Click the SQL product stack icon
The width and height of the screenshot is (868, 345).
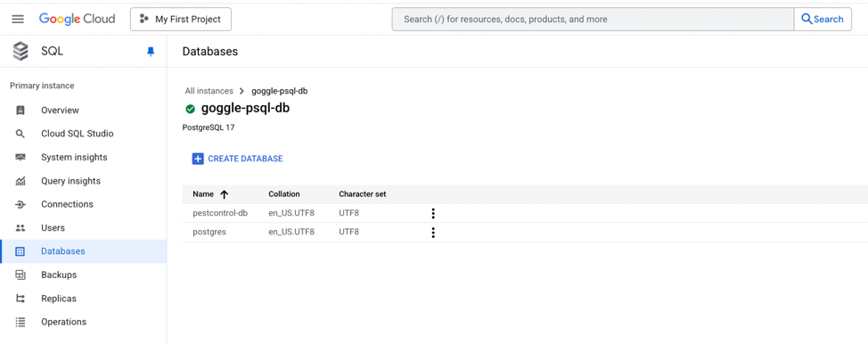click(x=20, y=52)
